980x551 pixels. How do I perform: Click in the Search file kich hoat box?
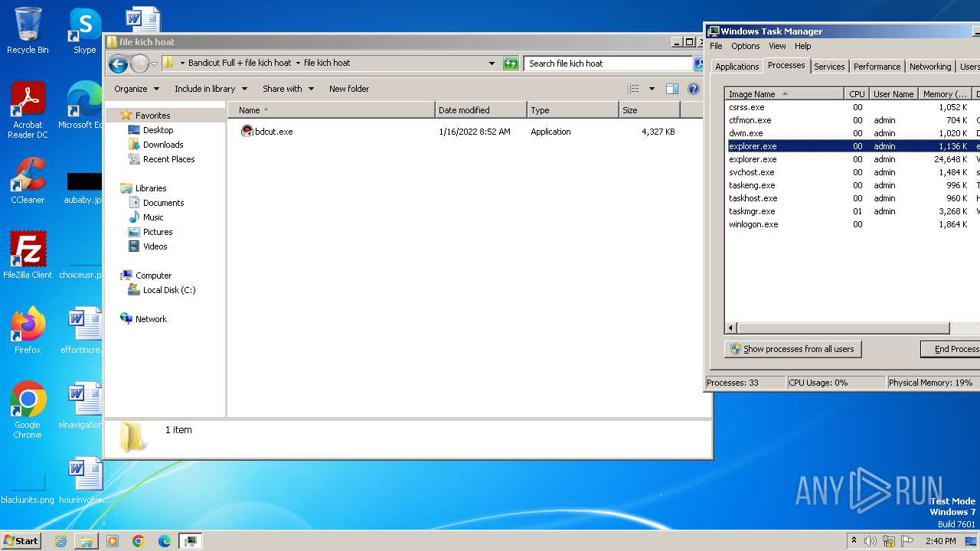pos(609,64)
